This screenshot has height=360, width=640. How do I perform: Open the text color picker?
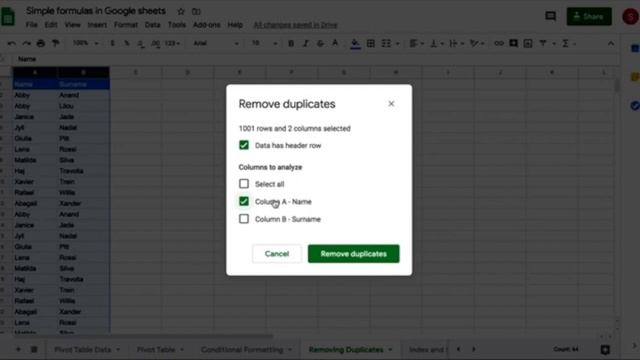(335, 43)
